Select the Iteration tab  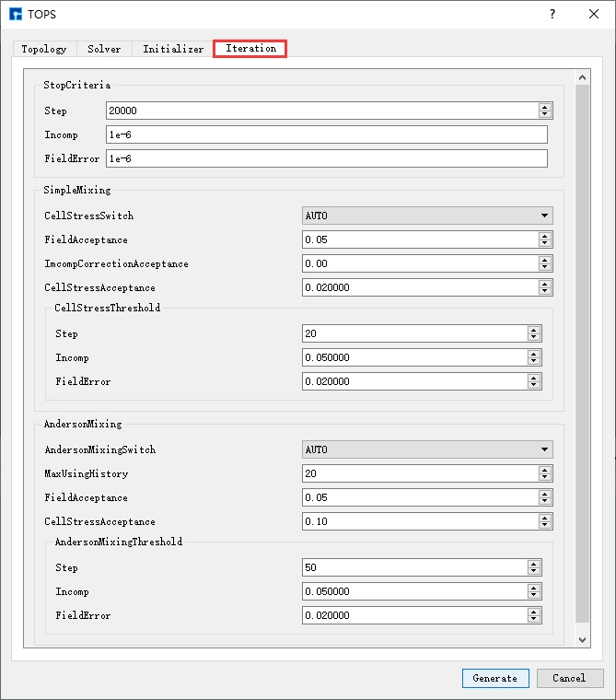250,49
